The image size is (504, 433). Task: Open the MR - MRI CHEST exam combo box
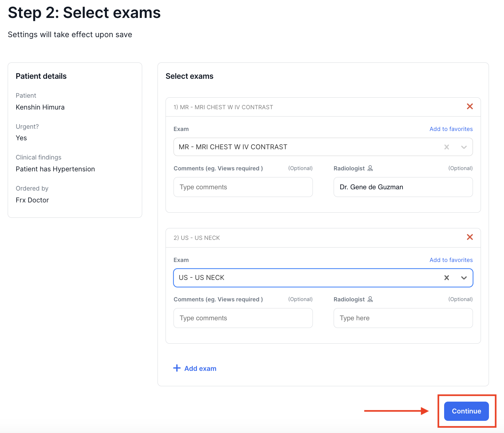coord(304,147)
